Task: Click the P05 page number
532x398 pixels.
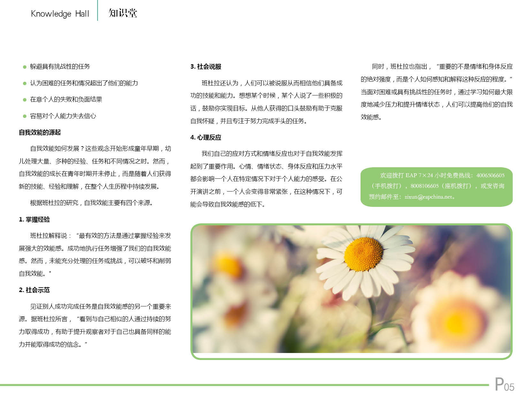Action: [504, 385]
